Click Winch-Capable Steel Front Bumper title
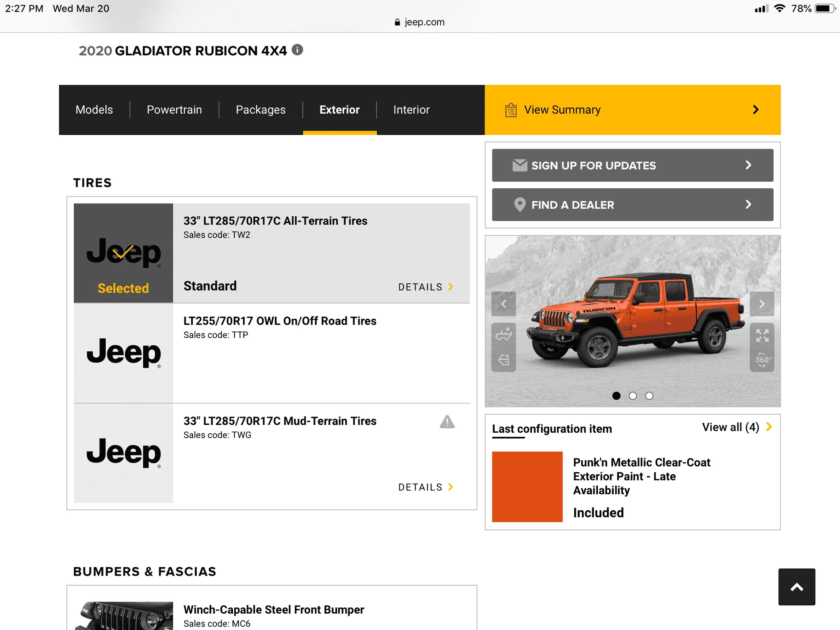Image resolution: width=840 pixels, height=630 pixels. pos(274,610)
